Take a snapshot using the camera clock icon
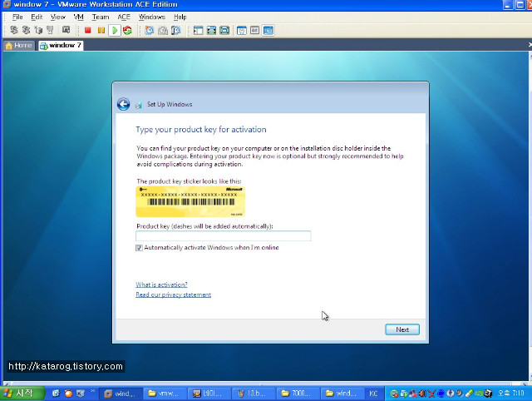Image resolution: width=532 pixels, height=401 pixels. (150, 31)
